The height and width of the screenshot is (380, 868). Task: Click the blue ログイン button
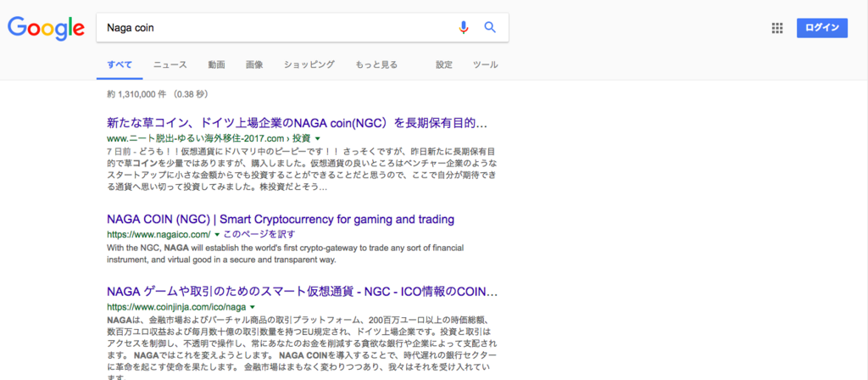[822, 28]
